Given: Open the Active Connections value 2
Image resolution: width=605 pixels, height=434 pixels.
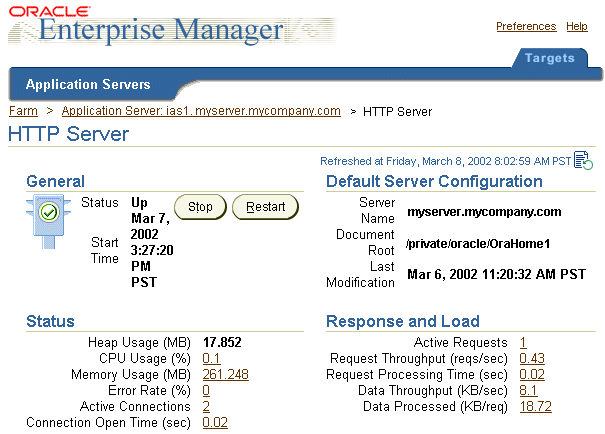Looking at the screenshot, I should (206, 406).
